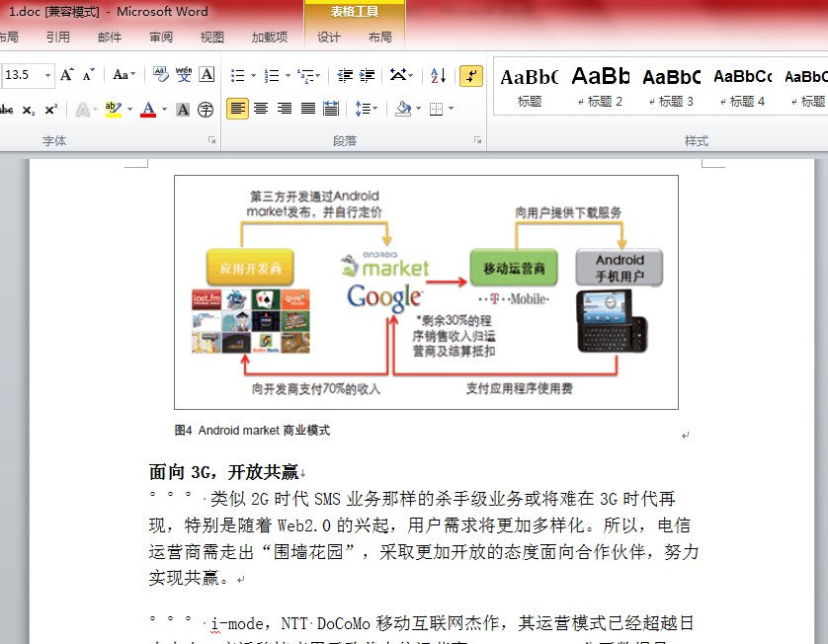Click the borders icon
This screenshot has height=644, width=828.
[436, 109]
